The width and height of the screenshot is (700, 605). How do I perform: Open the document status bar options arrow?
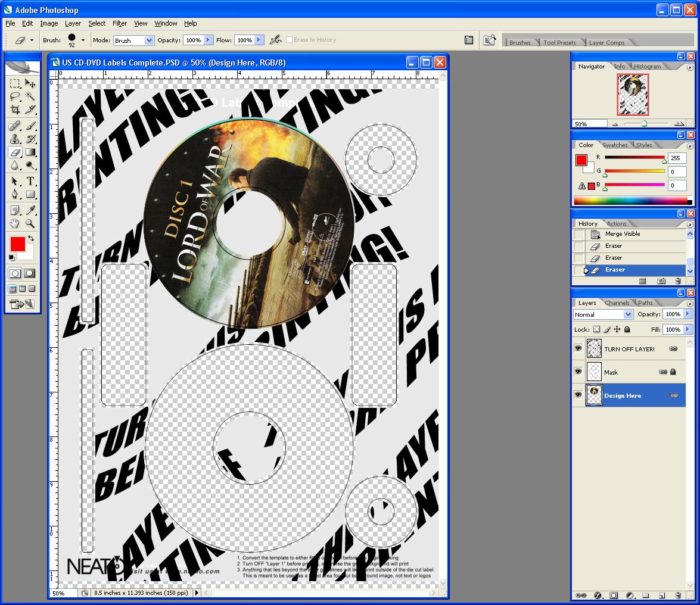197,593
